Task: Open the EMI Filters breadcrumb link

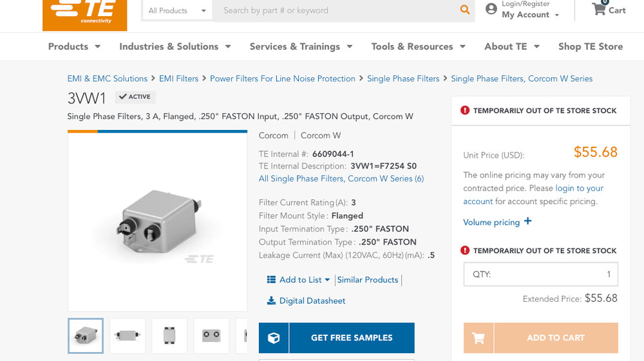Action: click(x=178, y=79)
